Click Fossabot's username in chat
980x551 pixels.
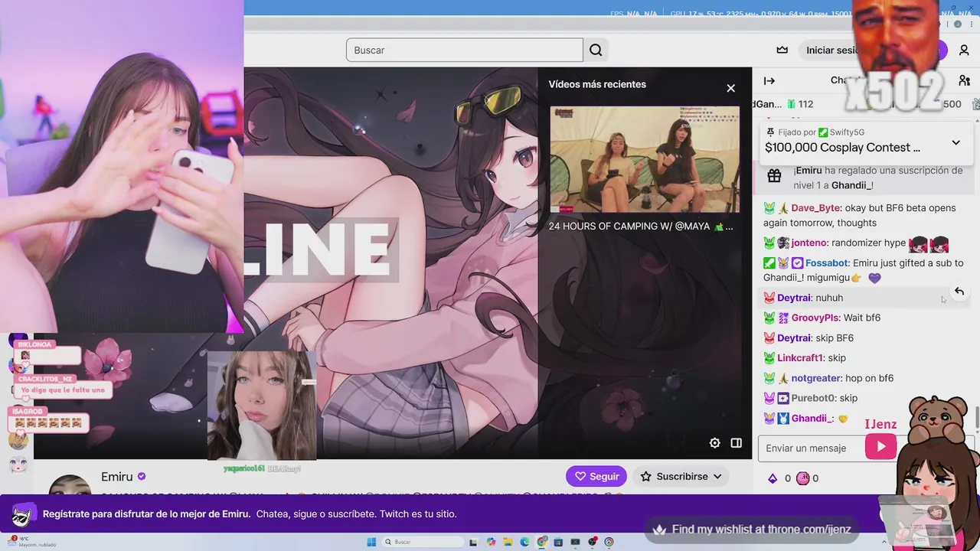click(826, 262)
